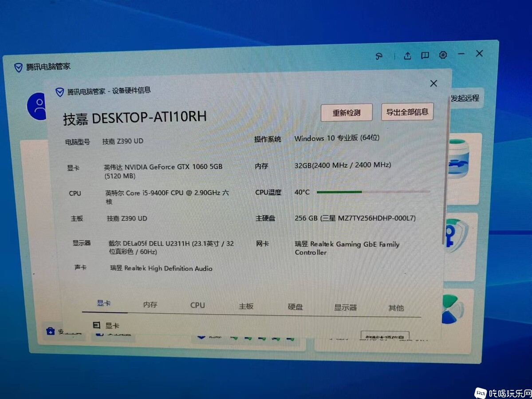532x399 pixels.
Task: Click the upload/share icon in main window title bar
Action: tap(407, 56)
